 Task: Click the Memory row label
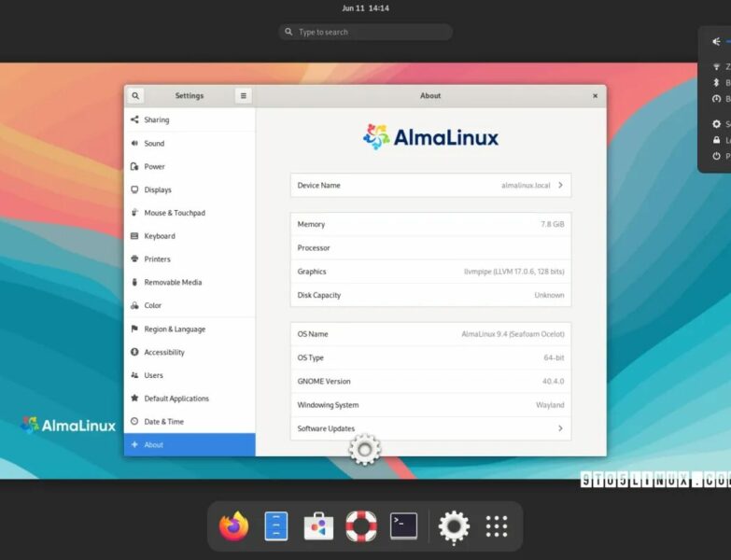311,225
